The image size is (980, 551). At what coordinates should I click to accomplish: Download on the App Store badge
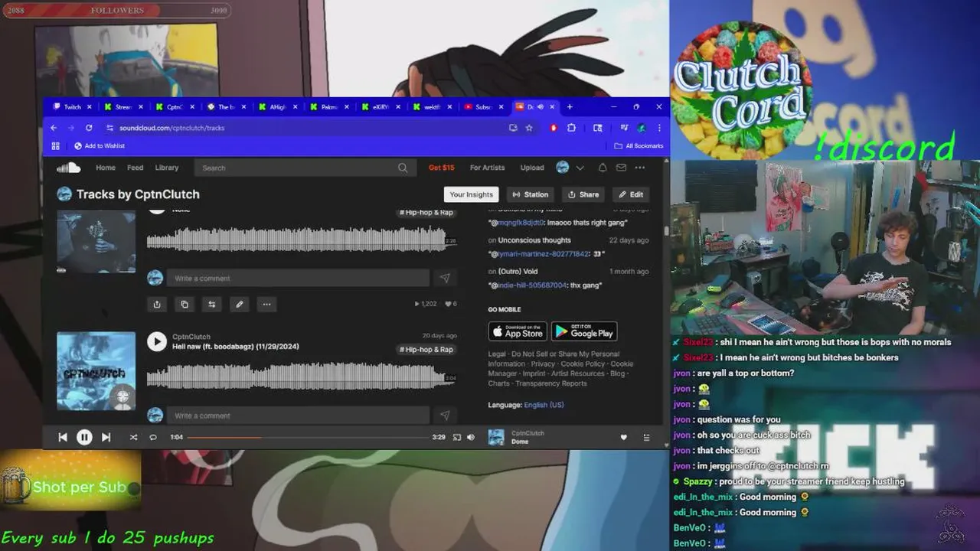518,331
